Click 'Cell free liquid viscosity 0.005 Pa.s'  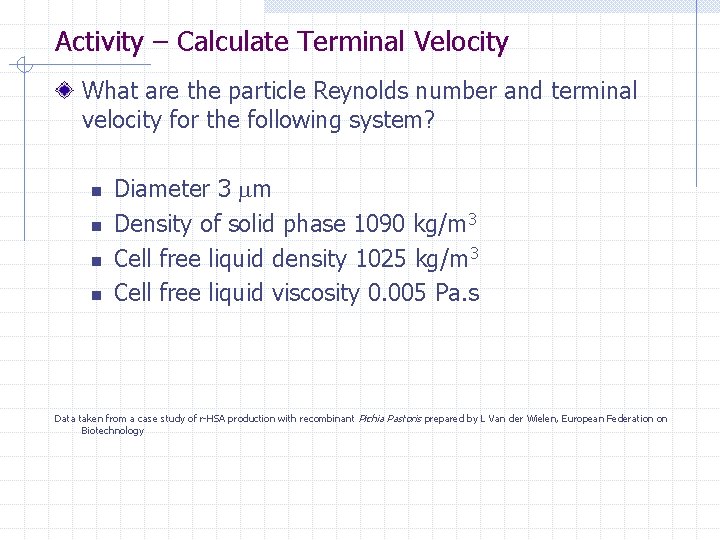[x=297, y=292]
